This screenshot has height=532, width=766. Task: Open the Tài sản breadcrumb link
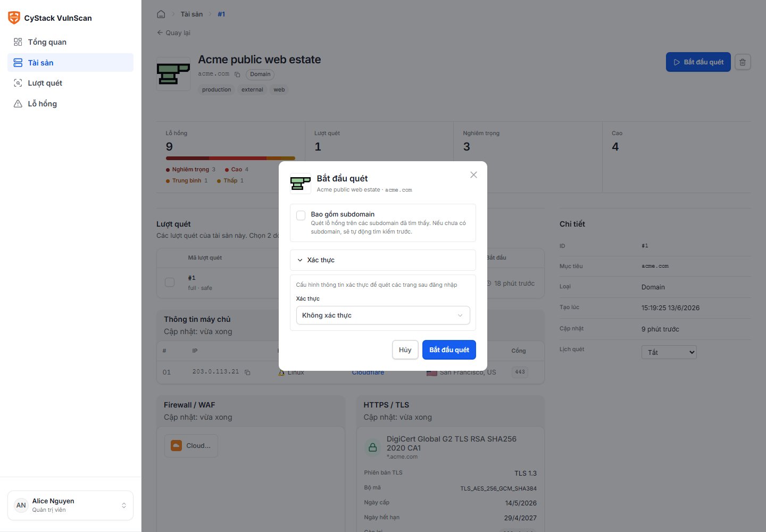pyautogui.click(x=191, y=14)
